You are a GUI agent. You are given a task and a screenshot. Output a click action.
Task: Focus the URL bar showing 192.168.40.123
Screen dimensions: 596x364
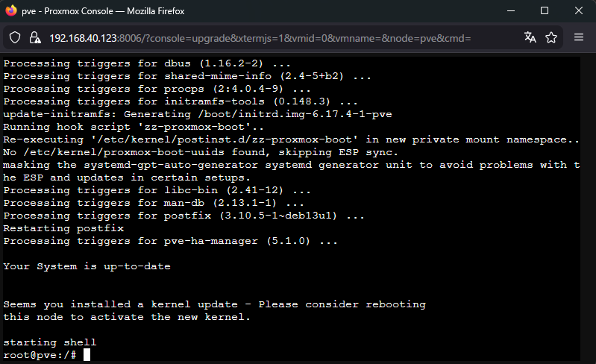261,37
